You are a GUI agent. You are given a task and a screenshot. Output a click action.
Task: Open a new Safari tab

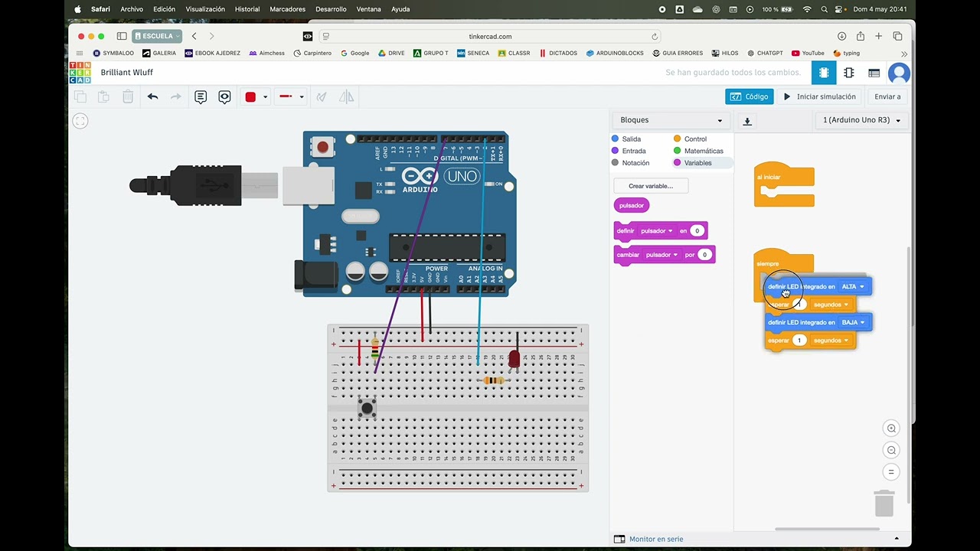click(879, 36)
